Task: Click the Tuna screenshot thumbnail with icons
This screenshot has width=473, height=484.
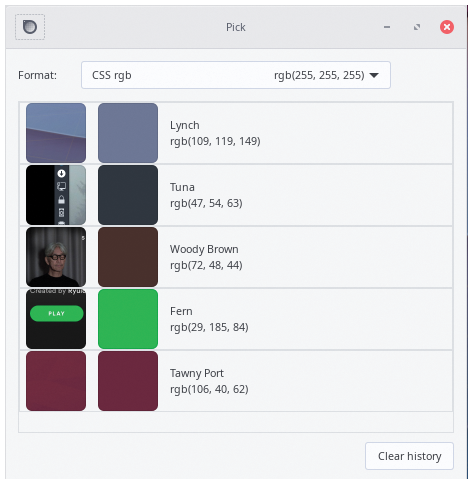Action: 56,195
